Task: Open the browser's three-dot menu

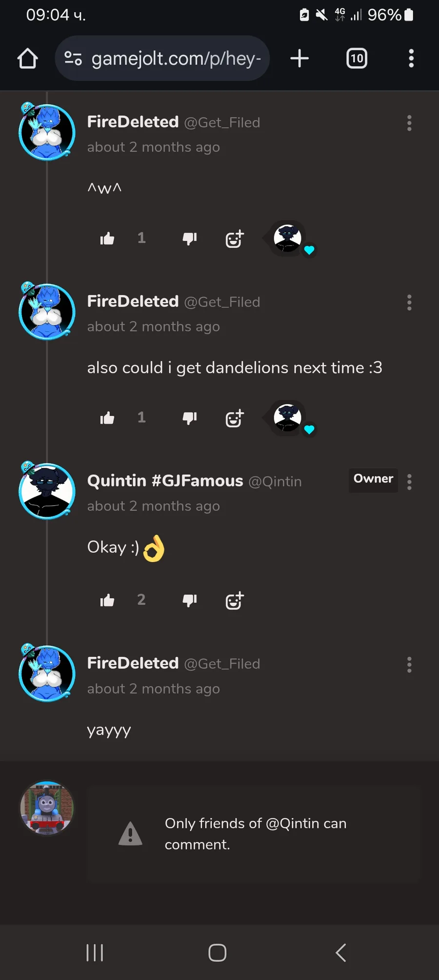Action: click(x=411, y=58)
